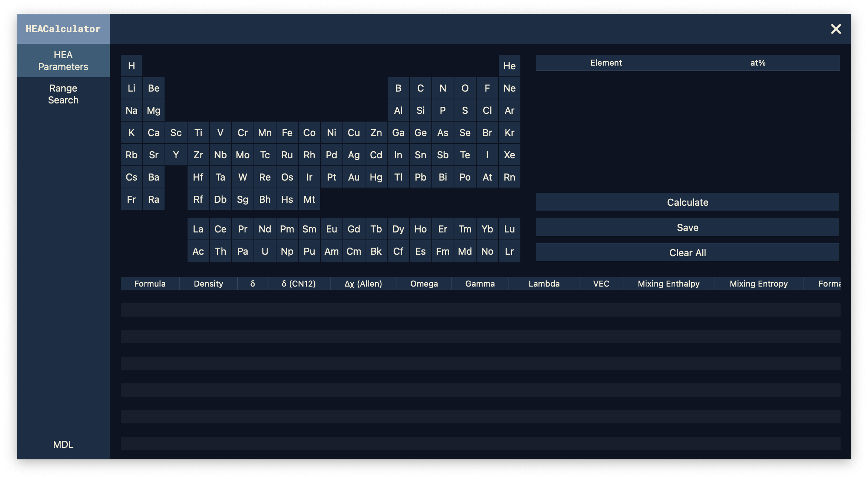The width and height of the screenshot is (868, 479).
Task: Select Palladium (Pd) element
Action: pyautogui.click(x=332, y=155)
